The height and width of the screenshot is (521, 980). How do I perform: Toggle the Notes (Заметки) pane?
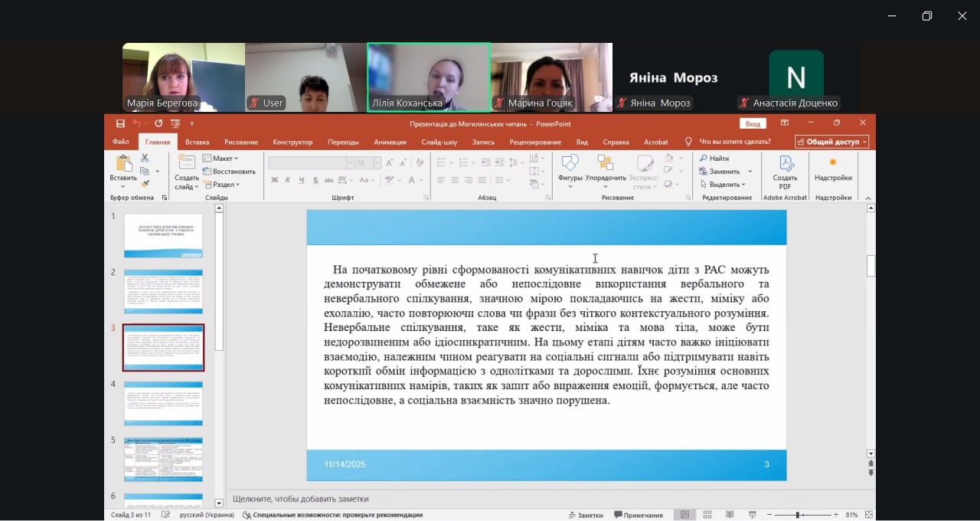pos(585,515)
